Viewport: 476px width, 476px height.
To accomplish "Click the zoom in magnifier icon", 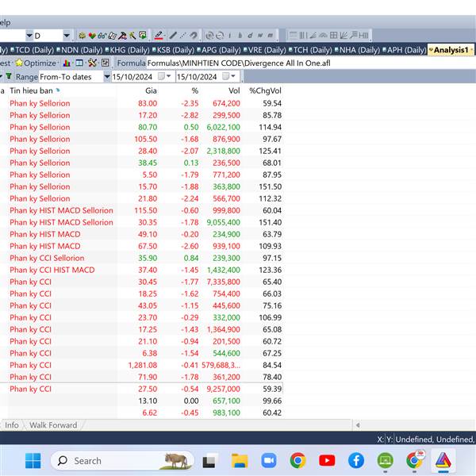I will pyautogui.click(x=209, y=36).
